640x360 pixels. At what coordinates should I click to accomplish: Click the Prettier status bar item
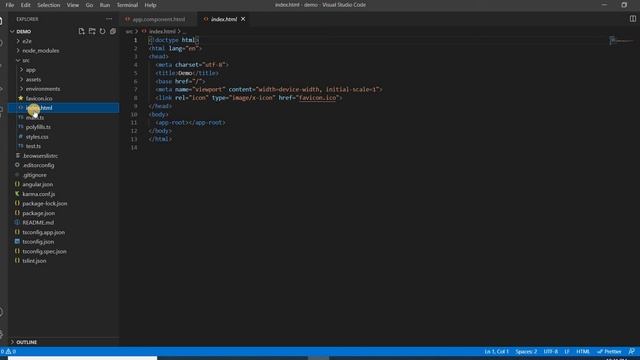609,351
